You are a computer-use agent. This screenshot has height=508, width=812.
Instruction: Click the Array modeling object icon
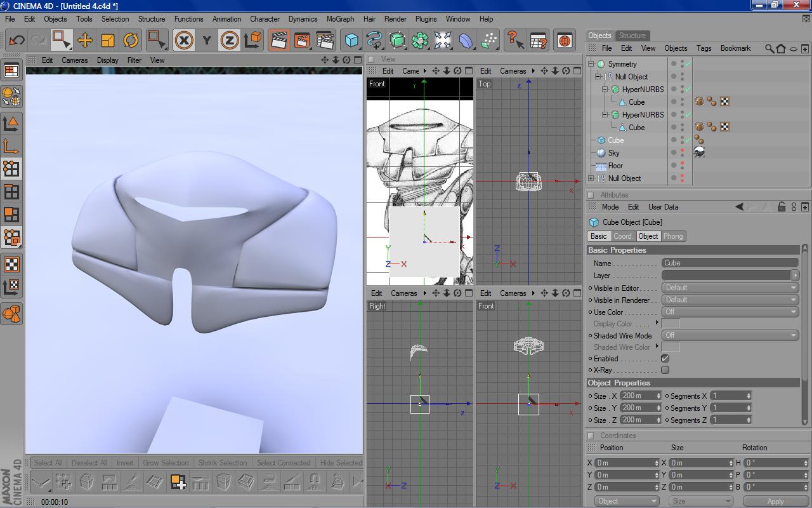click(420, 41)
